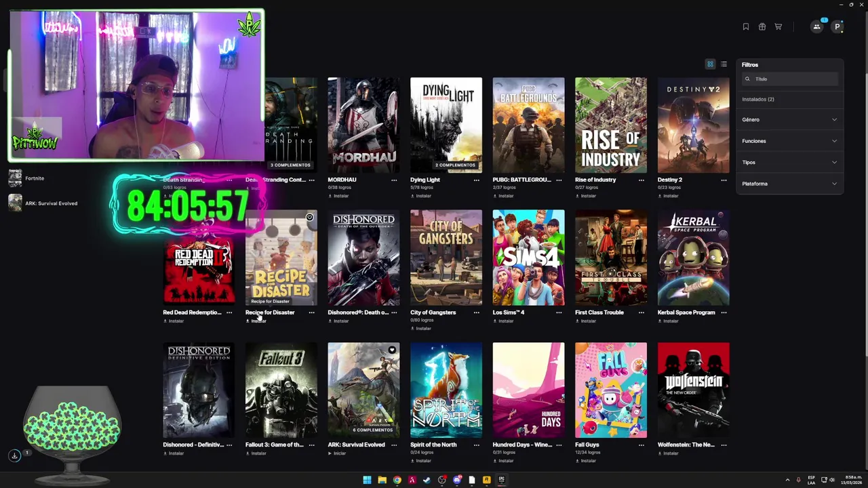Open three-dot menu for City of Gangsters
Screen dimensions: 868x488
coord(477,312)
